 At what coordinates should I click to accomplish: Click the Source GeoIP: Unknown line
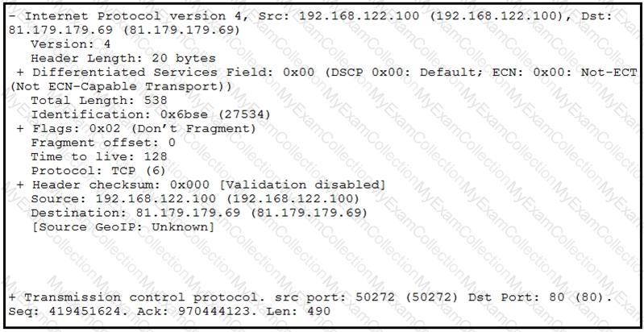123,226
